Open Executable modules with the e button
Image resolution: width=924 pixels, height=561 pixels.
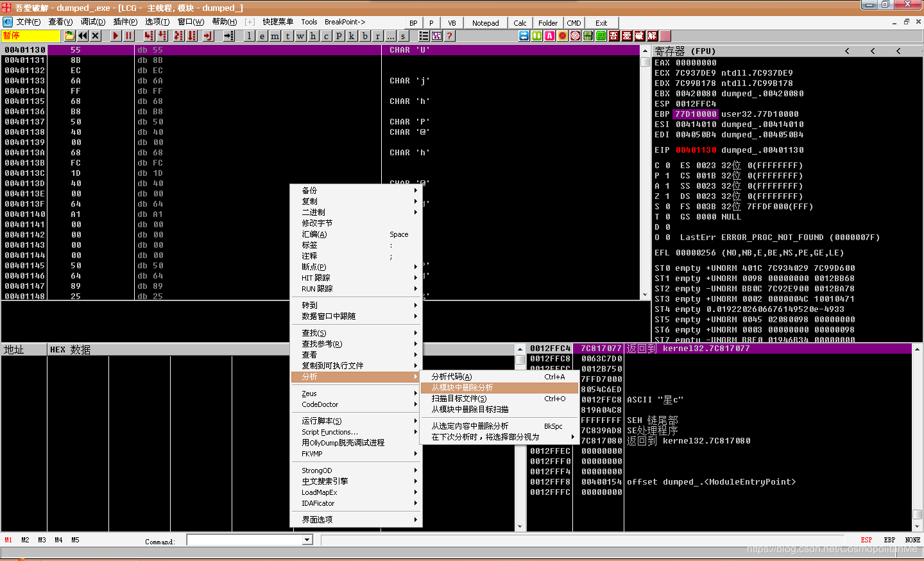click(262, 36)
